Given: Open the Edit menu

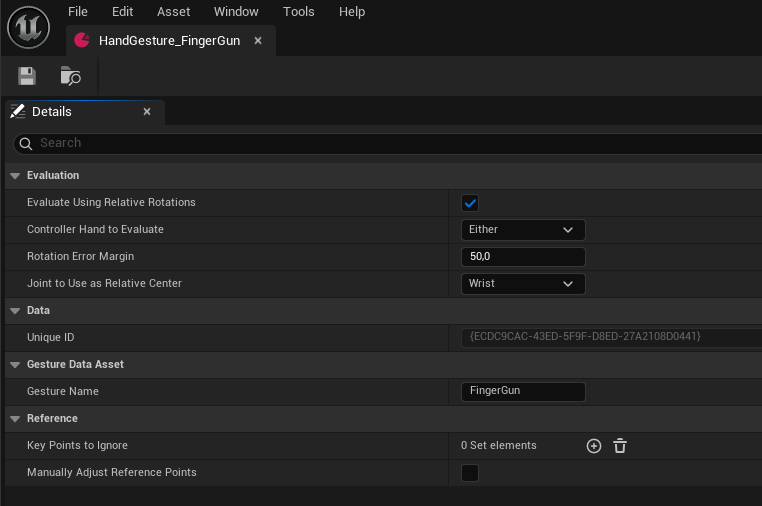Looking at the screenshot, I should [122, 12].
